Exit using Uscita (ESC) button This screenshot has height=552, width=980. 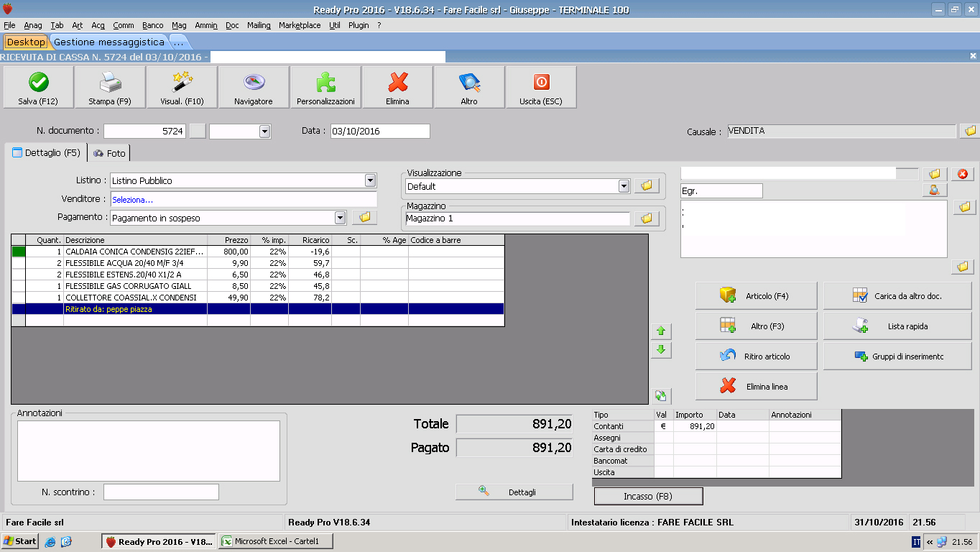click(x=541, y=83)
